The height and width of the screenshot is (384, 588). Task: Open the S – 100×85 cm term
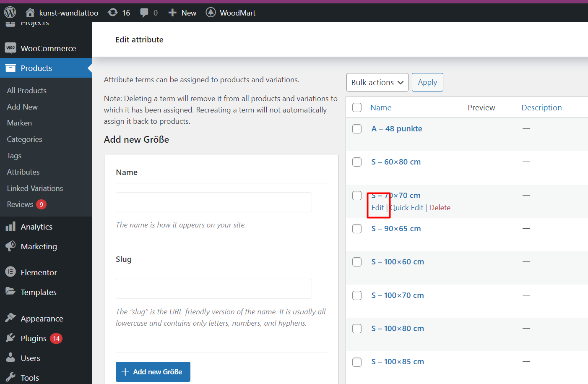pyautogui.click(x=398, y=362)
